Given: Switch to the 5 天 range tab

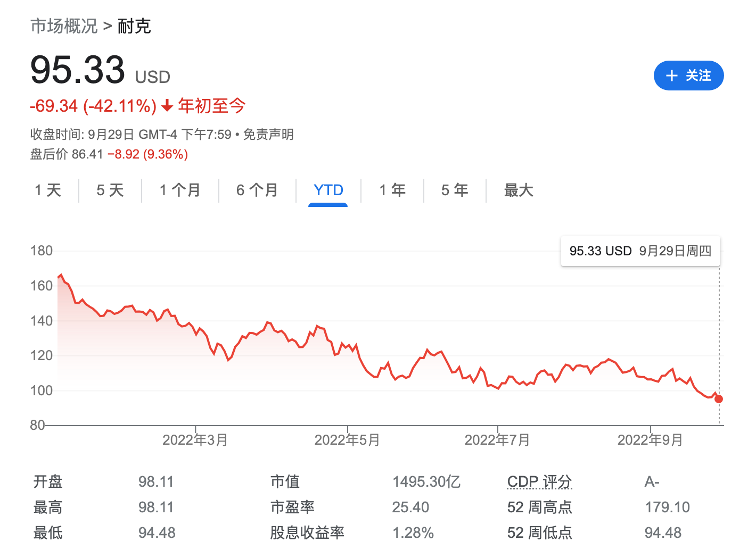Looking at the screenshot, I should 110,190.
